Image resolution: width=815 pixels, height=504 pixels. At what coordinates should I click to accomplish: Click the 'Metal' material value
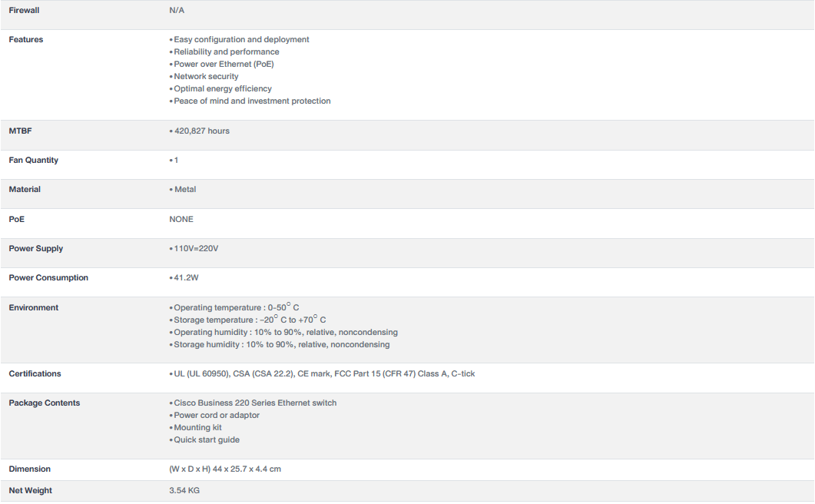point(184,189)
